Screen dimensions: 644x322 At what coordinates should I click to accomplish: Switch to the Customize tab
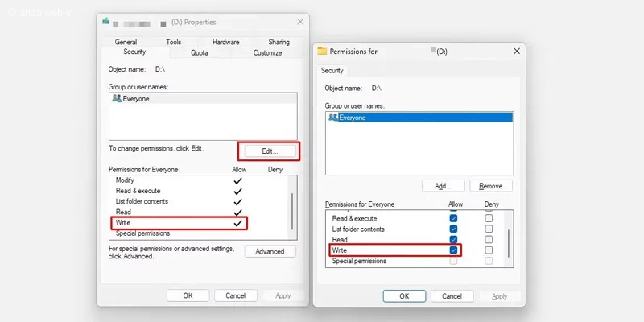(x=267, y=52)
